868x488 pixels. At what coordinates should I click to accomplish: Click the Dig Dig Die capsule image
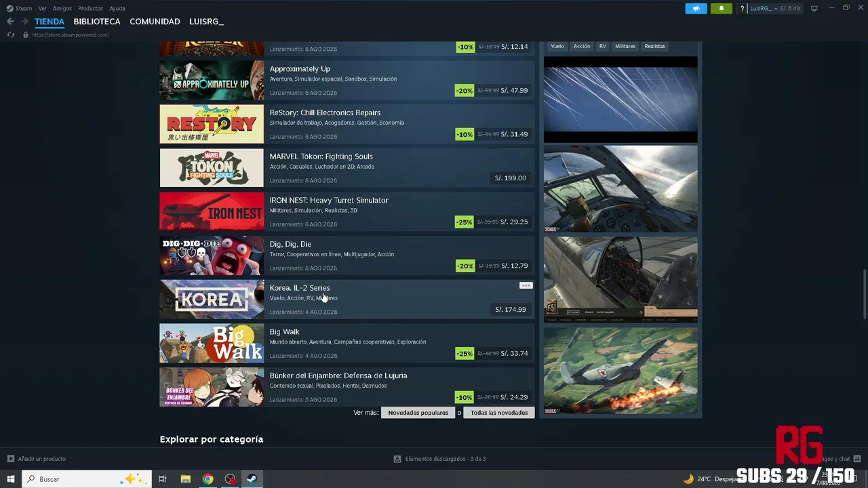tap(212, 256)
